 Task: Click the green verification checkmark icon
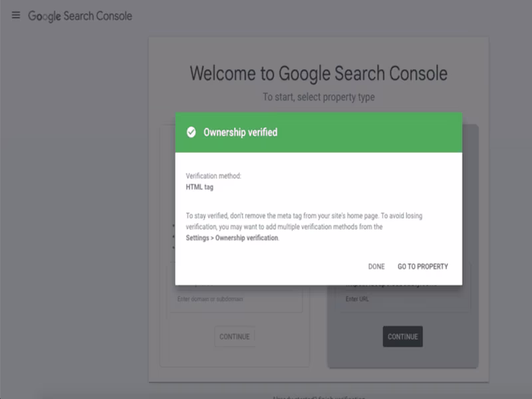[x=192, y=131]
